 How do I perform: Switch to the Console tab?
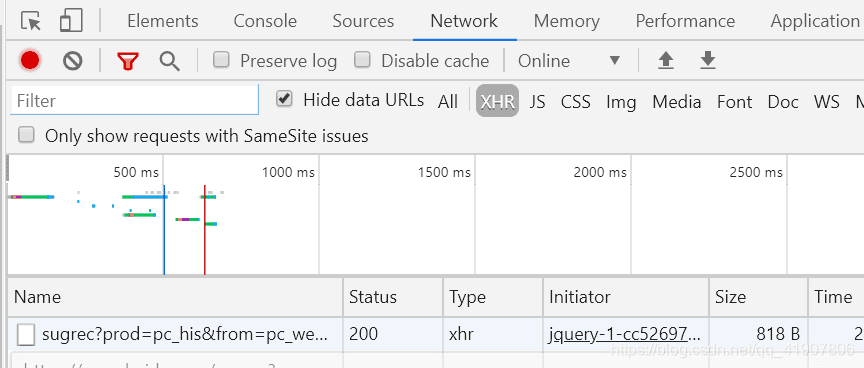(x=265, y=21)
